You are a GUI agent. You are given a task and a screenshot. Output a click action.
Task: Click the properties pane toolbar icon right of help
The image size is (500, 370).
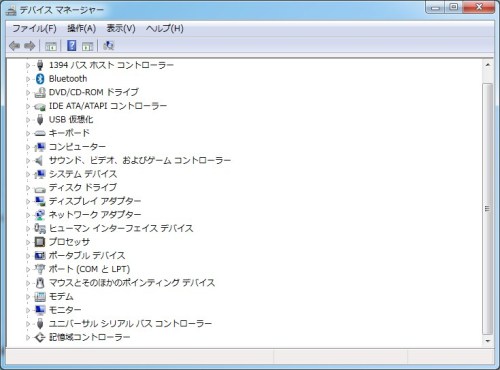[x=88, y=46]
